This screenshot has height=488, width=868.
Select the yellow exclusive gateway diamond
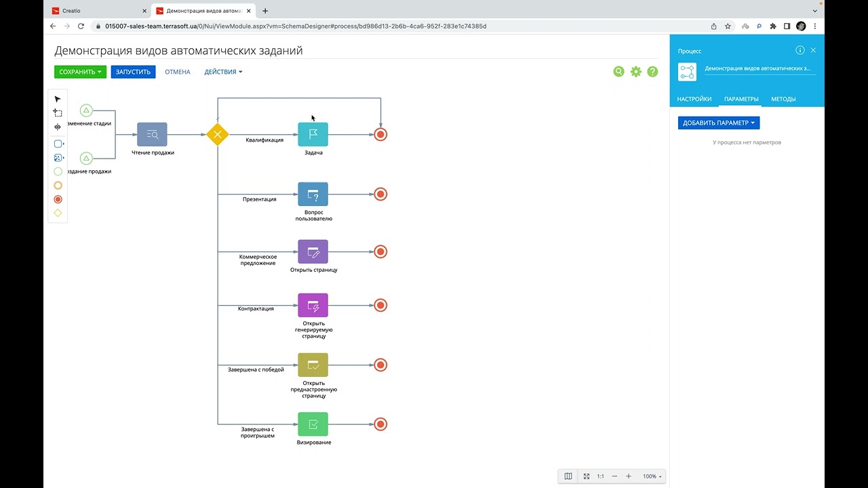[x=218, y=134]
